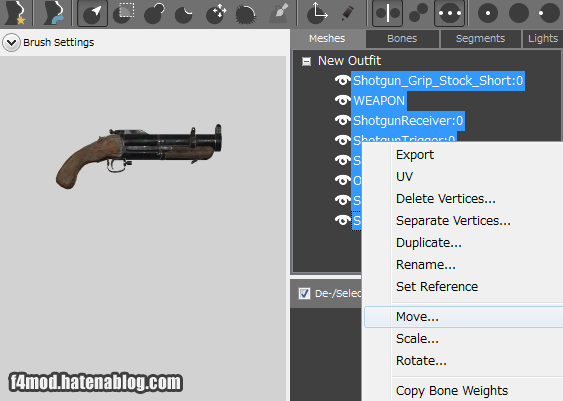Select the WEAPON mesh row

click(379, 101)
